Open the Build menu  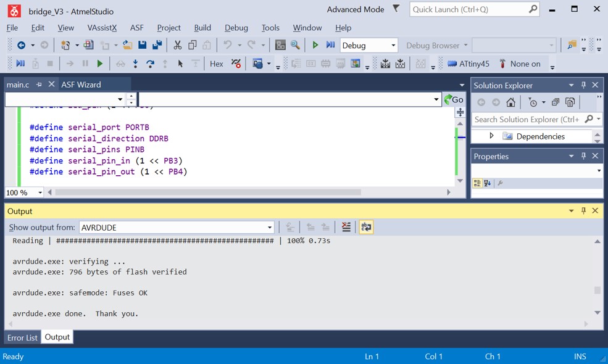tap(202, 28)
